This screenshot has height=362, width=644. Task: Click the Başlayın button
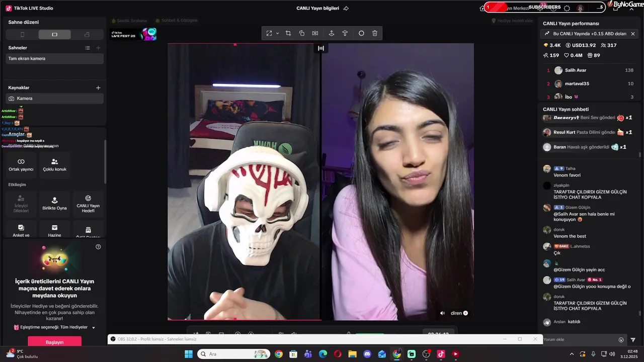[x=54, y=342]
